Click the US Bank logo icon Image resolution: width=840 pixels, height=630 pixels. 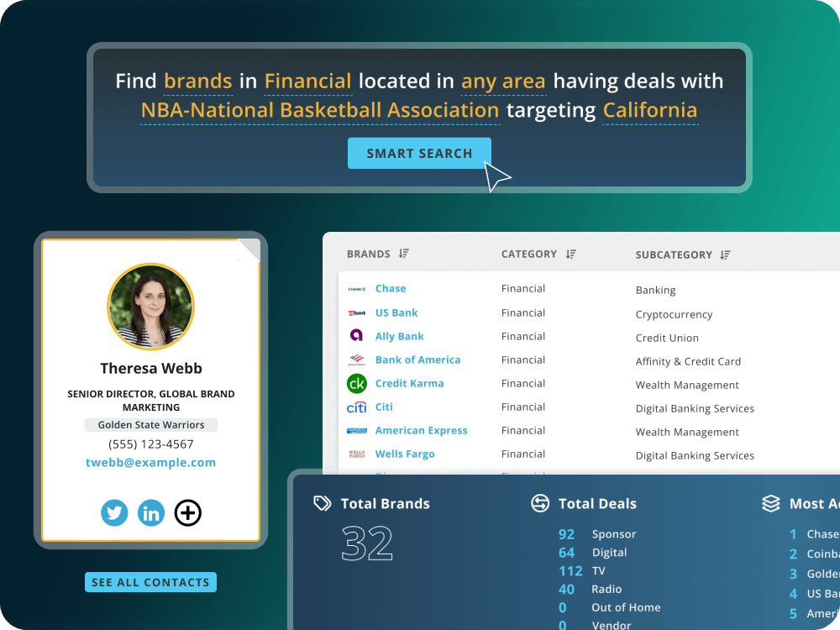(x=357, y=312)
